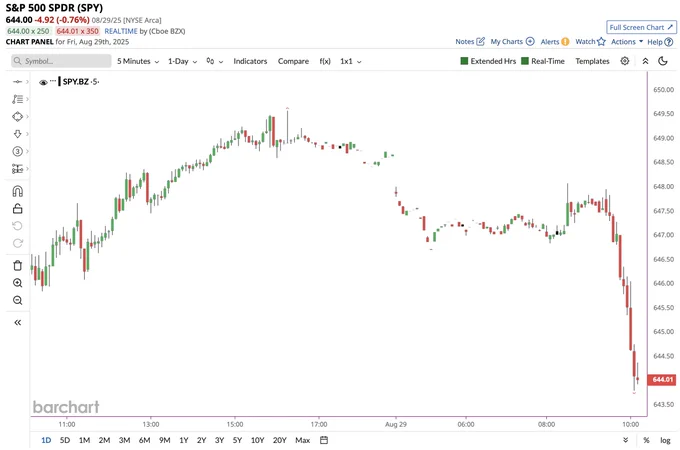
Task: Expand panel with double down chevron
Action: coord(625,440)
